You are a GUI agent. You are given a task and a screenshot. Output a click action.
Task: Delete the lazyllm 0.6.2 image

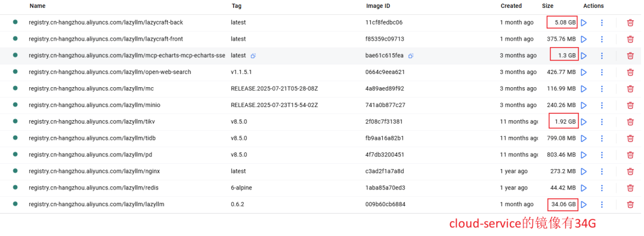pos(630,204)
